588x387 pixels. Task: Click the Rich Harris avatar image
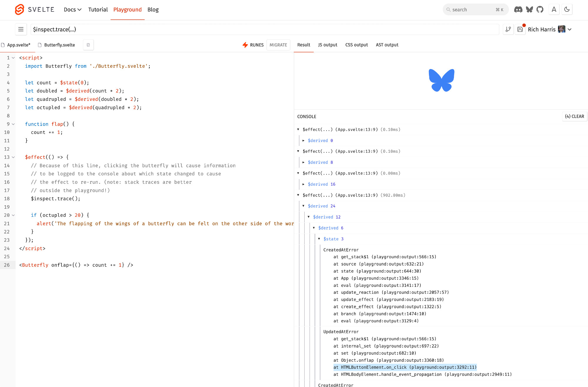(562, 29)
